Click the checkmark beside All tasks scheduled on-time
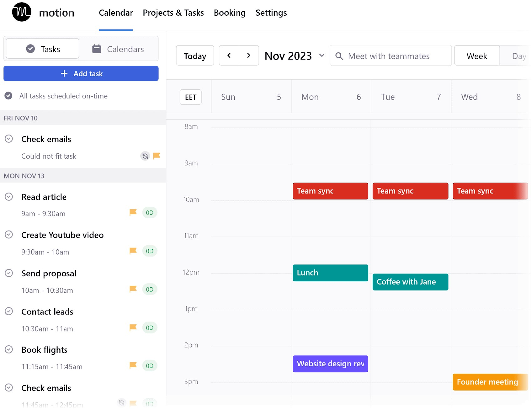This screenshot has height=409, width=532. 9,96
